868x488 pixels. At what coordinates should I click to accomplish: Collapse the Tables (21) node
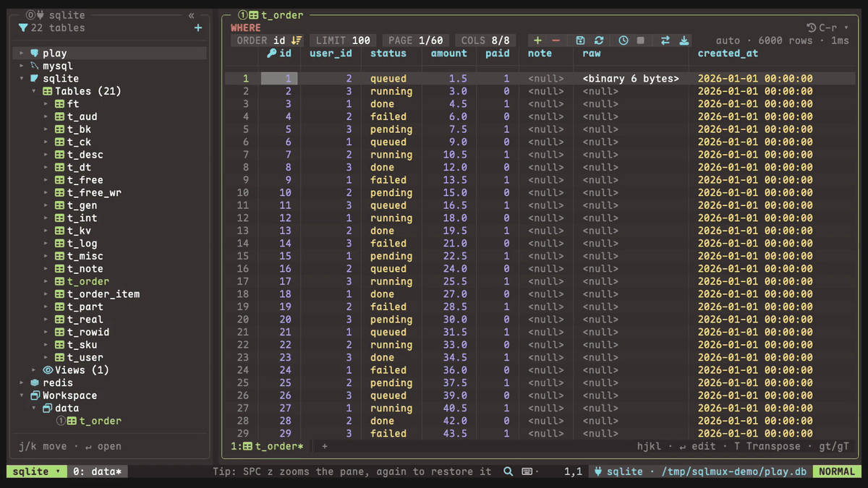(34, 91)
